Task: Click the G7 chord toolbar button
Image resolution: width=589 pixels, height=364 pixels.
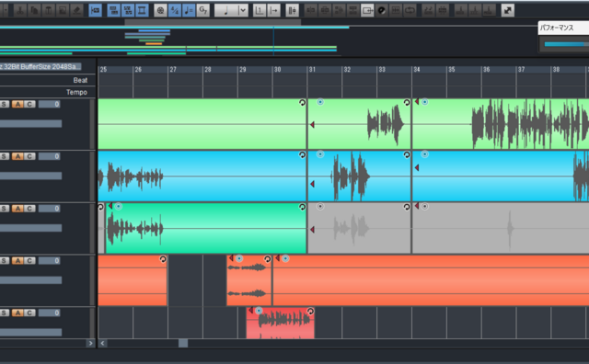Action: [x=202, y=10]
